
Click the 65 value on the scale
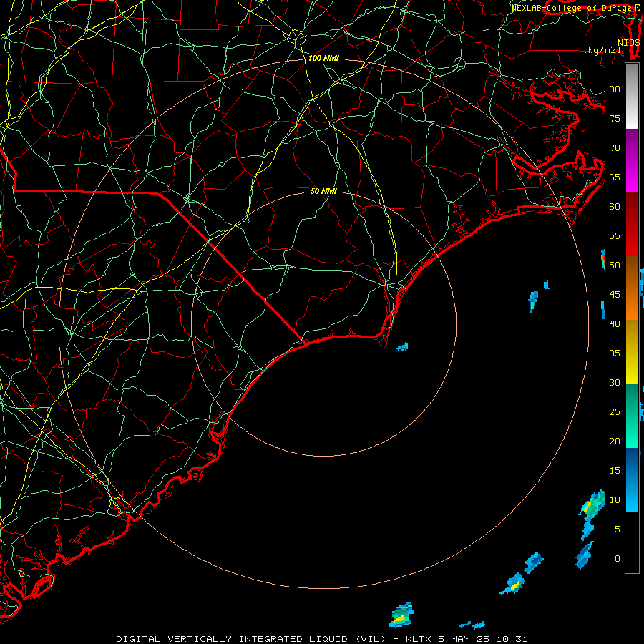[615, 177]
